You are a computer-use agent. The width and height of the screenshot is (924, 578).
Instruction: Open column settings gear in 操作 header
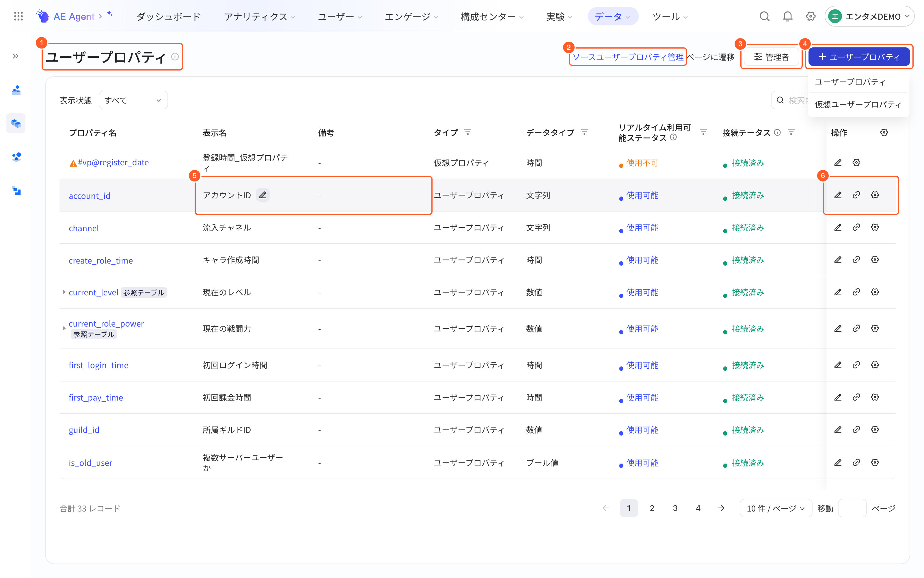[x=884, y=132]
